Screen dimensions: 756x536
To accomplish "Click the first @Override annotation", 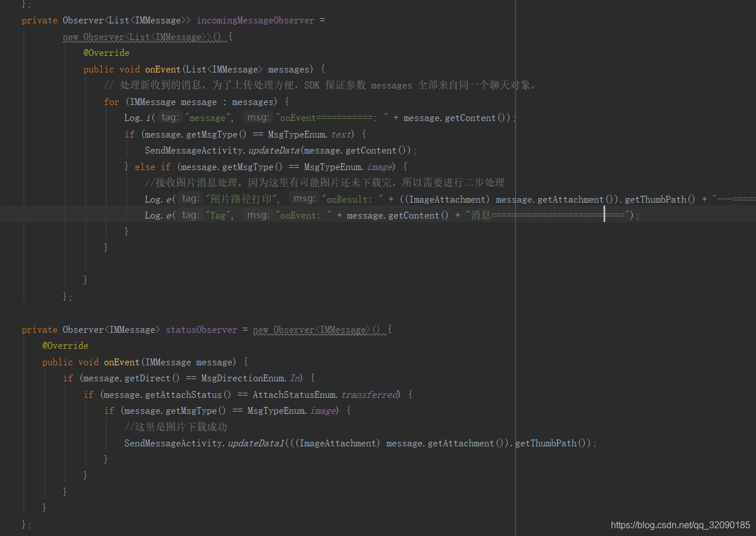I will tap(106, 53).
